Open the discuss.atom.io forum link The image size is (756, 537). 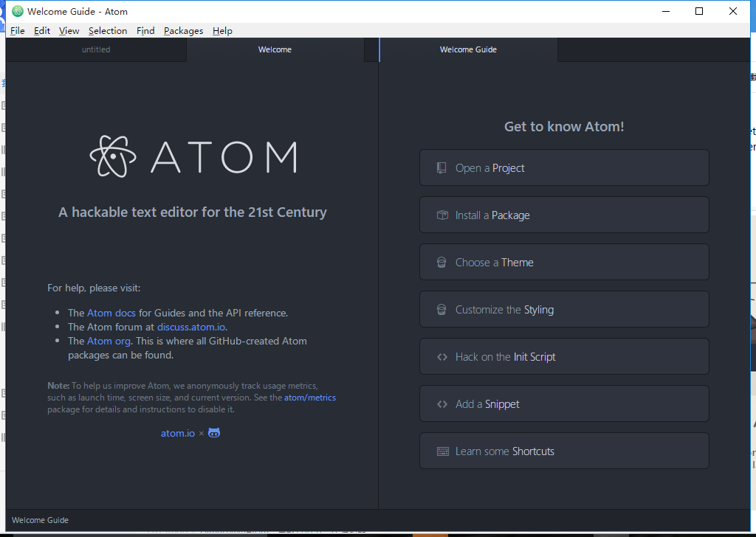pyautogui.click(x=191, y=327)
